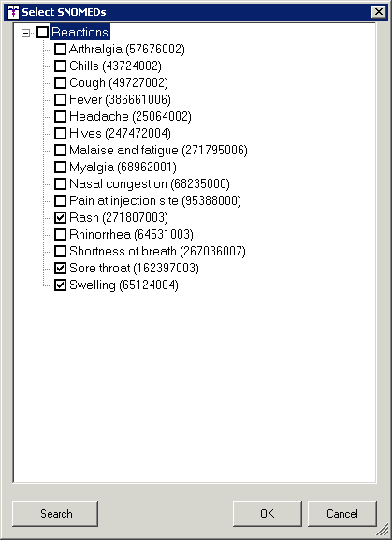Image resolution: width=392 pixels, height=540 pixels.
Task: Collapse the Reactions tree node
Action: click(x=25, y=33)
